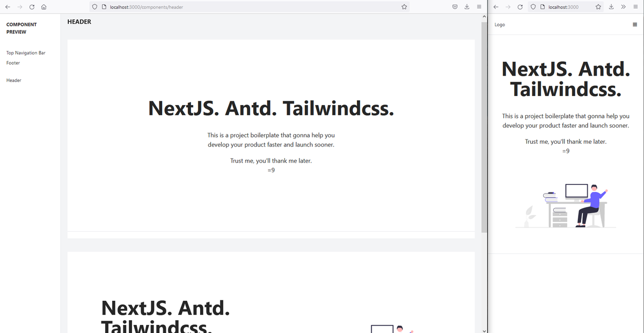Screen dimensions: 644x333
Task: Open hamburger menu next to Logo
Action: [x=635, y=25]
